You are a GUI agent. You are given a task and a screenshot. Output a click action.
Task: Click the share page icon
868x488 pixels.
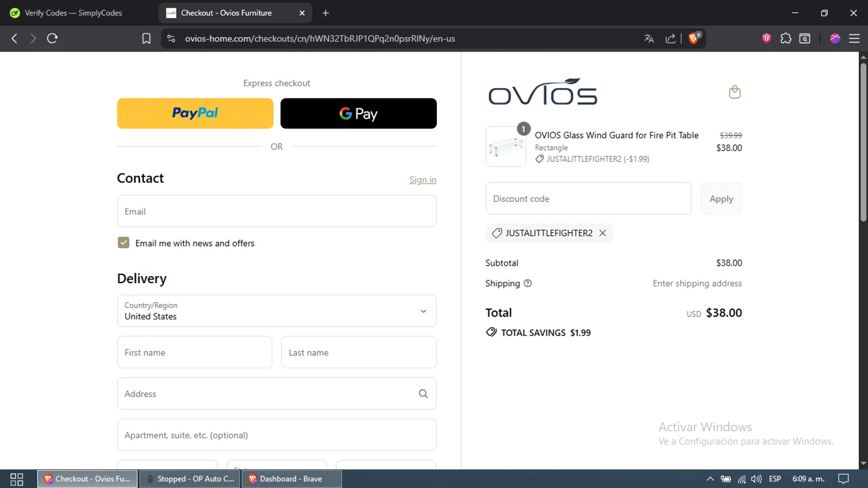pos(670,38)
